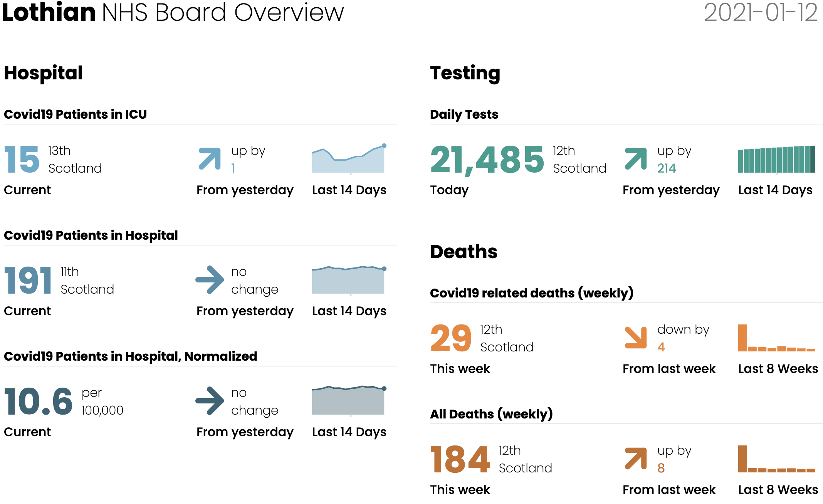This screenshot has width=823, height=504.
Task: Select the 2021-01-12 date label
Action: click(761, 12)
